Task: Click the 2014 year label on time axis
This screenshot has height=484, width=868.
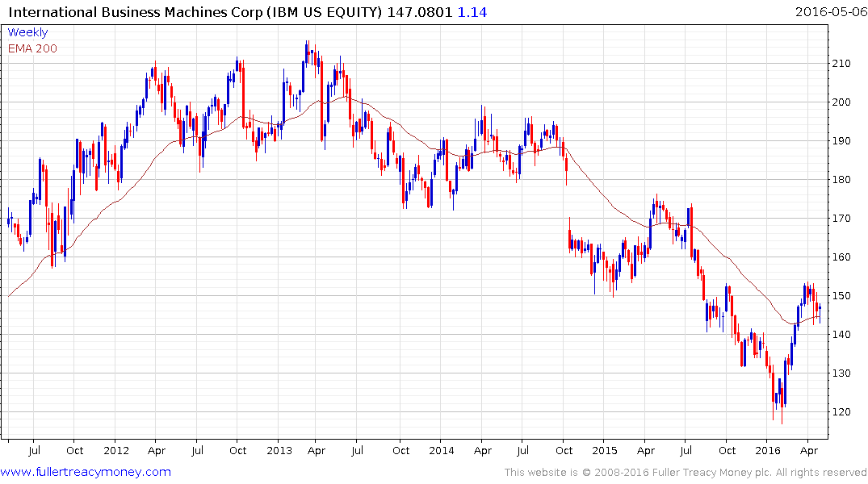Action: [x=441, y=451]
